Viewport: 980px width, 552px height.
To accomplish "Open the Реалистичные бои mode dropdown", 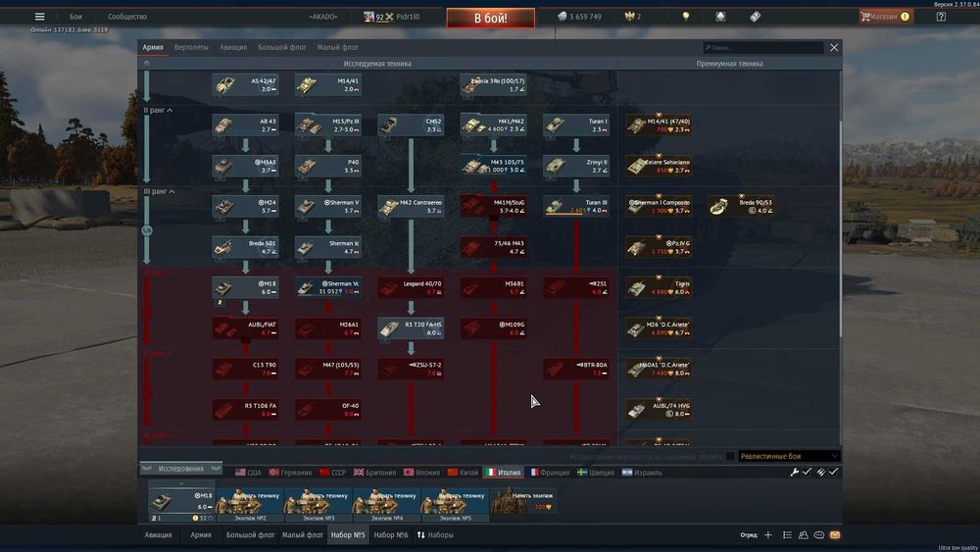I will pos(789,456).
